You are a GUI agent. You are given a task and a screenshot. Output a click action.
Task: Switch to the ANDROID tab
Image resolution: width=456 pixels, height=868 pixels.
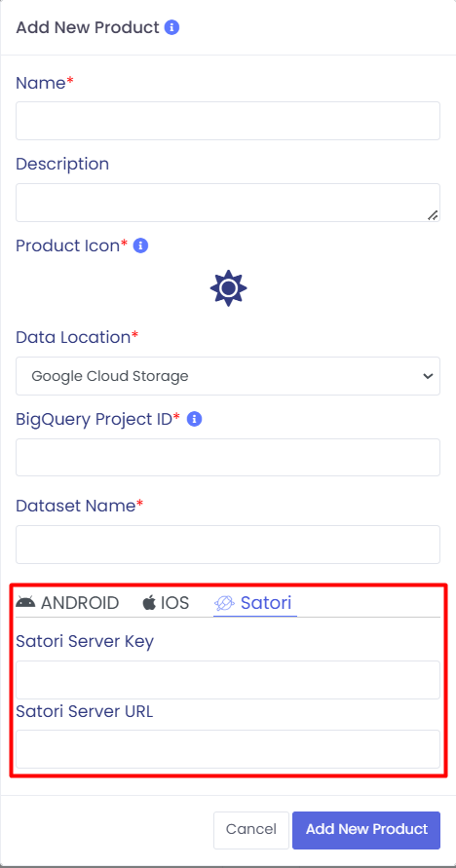coord(67,602)
